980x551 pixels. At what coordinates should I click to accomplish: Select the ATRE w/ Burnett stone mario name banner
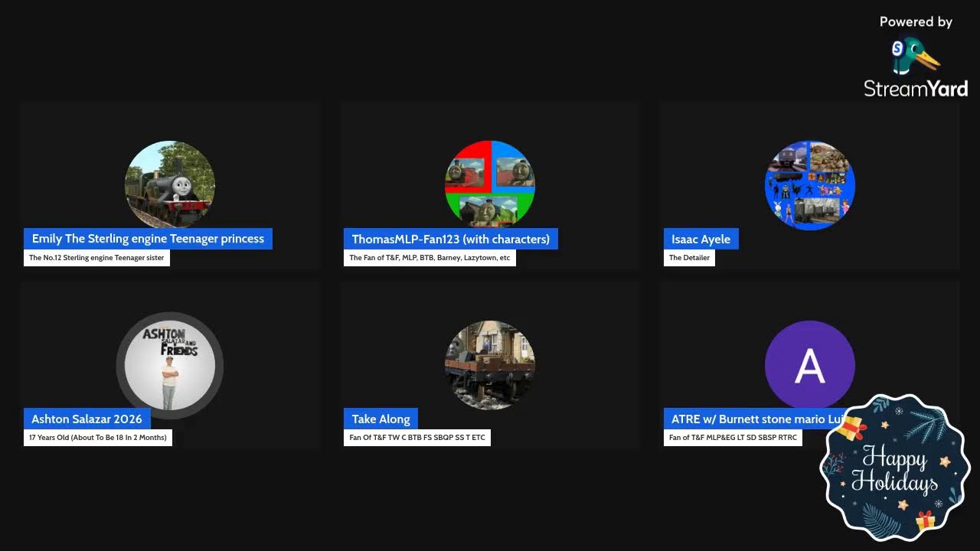click(x=754, y=419)
